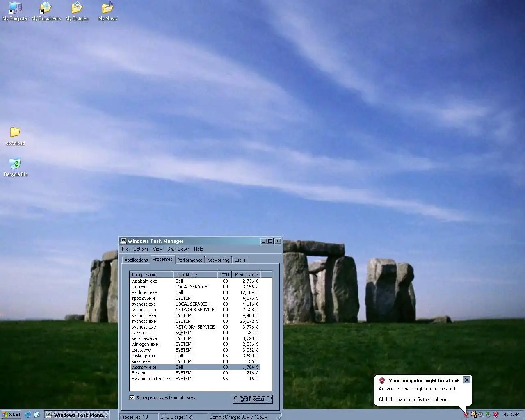Open the Options menu in Task Manager
Screen dimensions: 525x420
141,249
